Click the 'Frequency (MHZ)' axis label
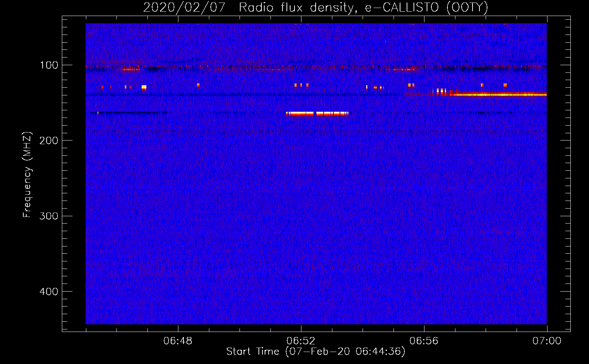The image size is (589, 364). tap(27, 175)
